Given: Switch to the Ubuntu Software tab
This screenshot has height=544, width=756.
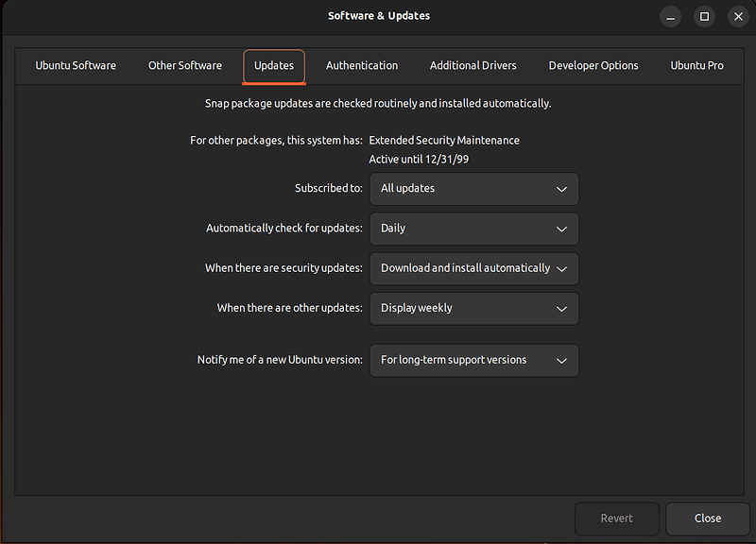Looking at the screenshot, I should (76, 65).
